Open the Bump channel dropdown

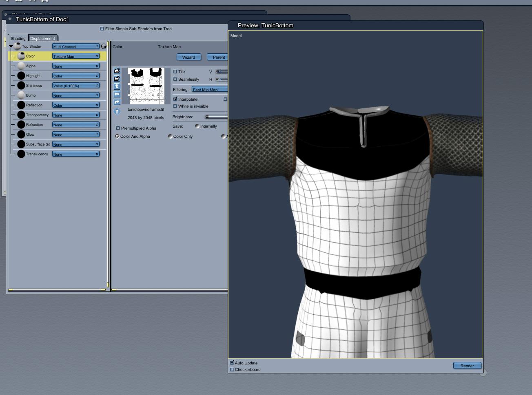pyautogui.click(x=75, y=95)
